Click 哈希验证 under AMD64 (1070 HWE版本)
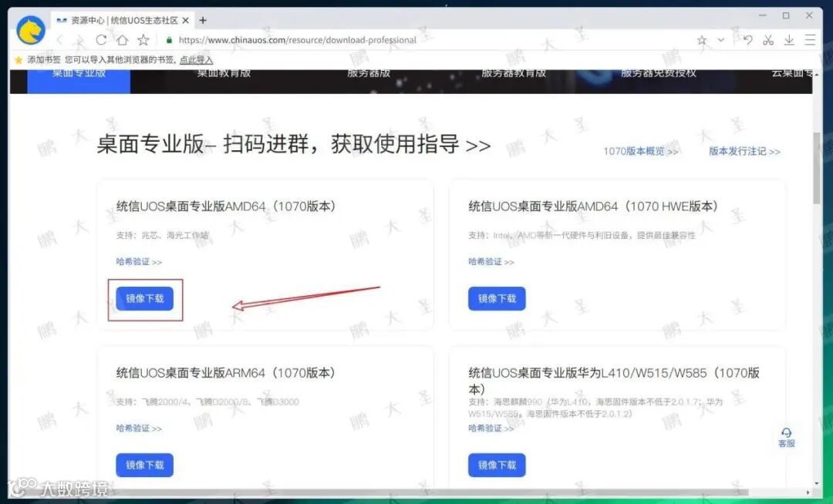The width and height of the screenshot is (833, 504). coord(491,261)
